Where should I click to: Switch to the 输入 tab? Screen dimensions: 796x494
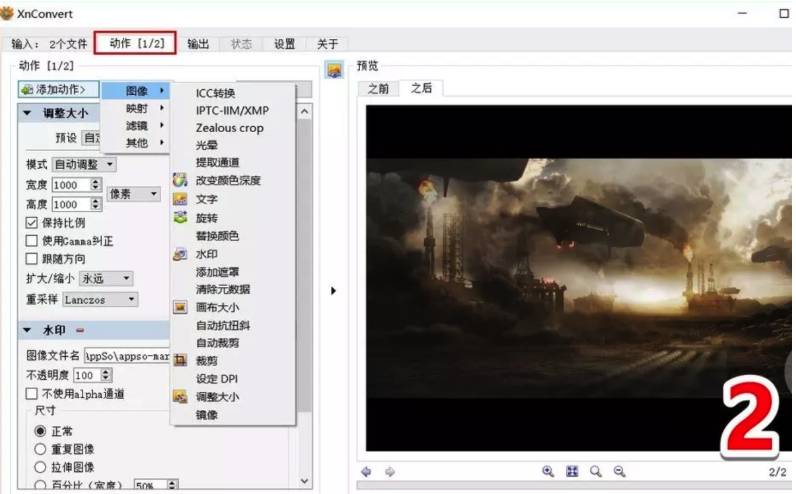tap(49, 44)
